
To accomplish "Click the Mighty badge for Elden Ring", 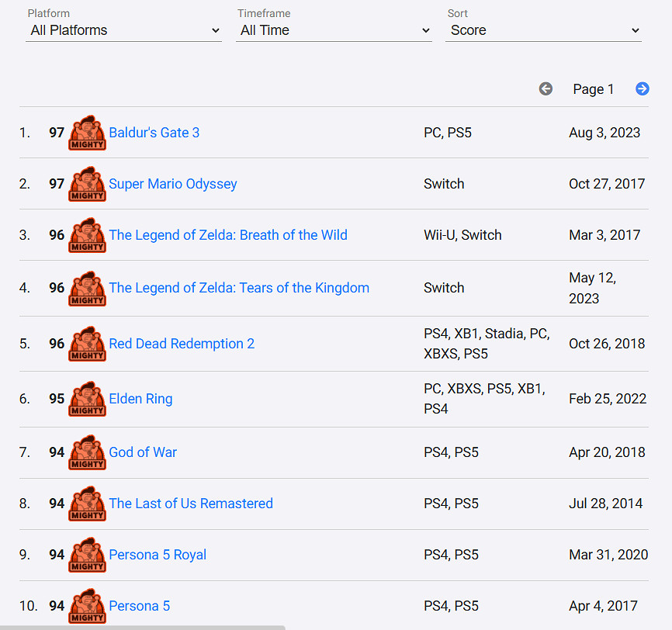I will pos(87,399).
